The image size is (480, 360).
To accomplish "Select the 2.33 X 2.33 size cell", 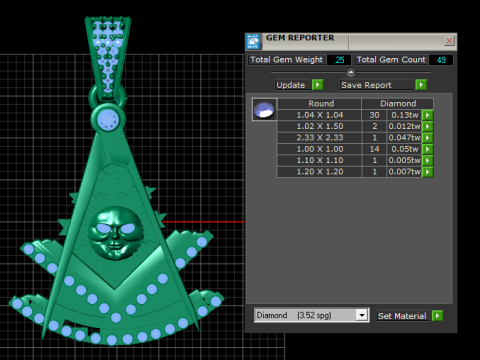I will 319,138.
